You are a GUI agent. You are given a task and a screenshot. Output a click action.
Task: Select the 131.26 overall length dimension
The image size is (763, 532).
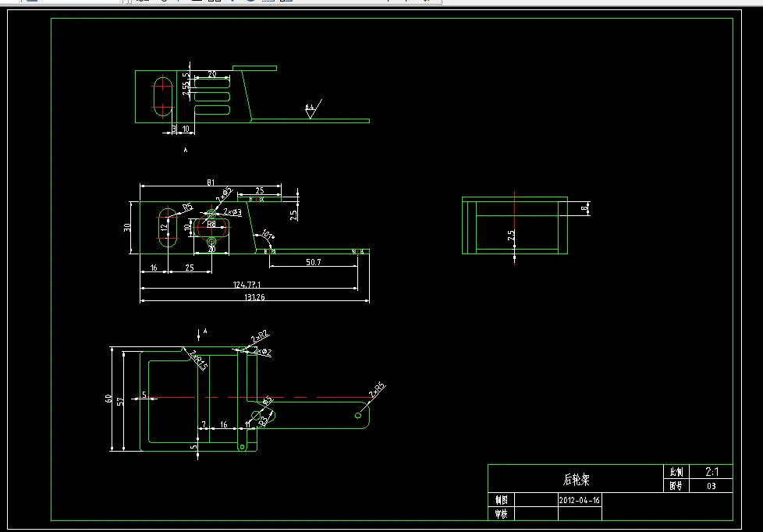point(254,297)
